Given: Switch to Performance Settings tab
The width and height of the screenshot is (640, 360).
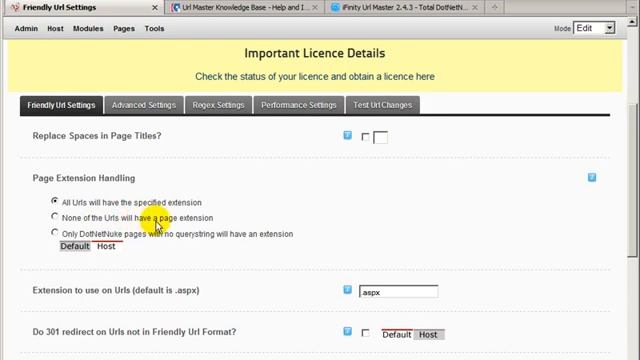Looking at the screenshot, I should coord(299,105).
